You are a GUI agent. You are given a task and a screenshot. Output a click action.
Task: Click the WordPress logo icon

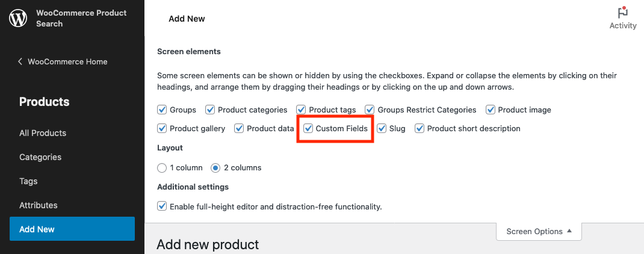point(18,18)
